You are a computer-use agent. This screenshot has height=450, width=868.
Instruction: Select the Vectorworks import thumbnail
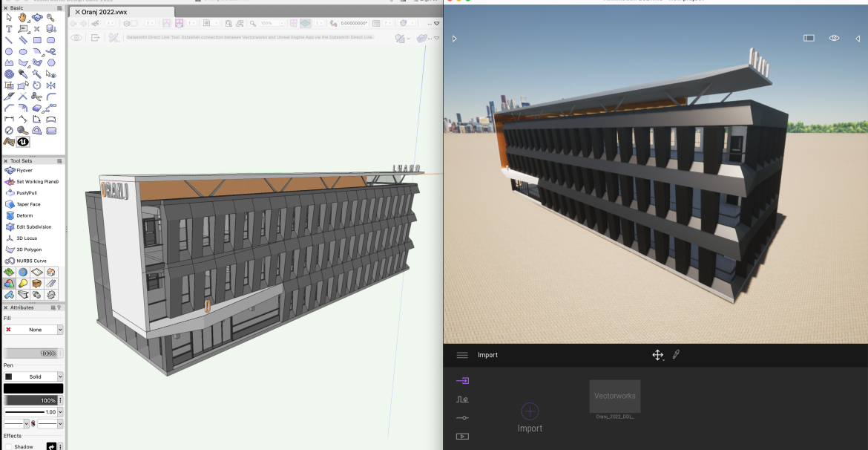click(x=615, y=397)
